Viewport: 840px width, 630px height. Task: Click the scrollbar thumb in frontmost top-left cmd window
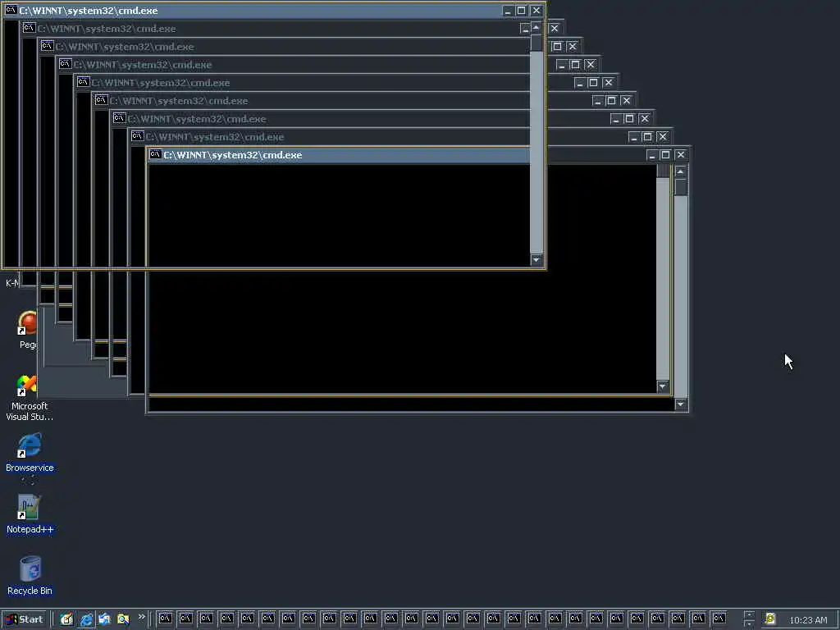tap(536, 43)
